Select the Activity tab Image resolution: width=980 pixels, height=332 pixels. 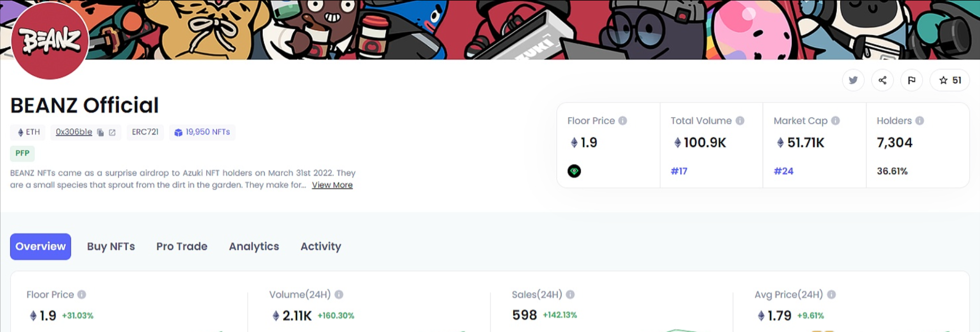pos(320,247)
